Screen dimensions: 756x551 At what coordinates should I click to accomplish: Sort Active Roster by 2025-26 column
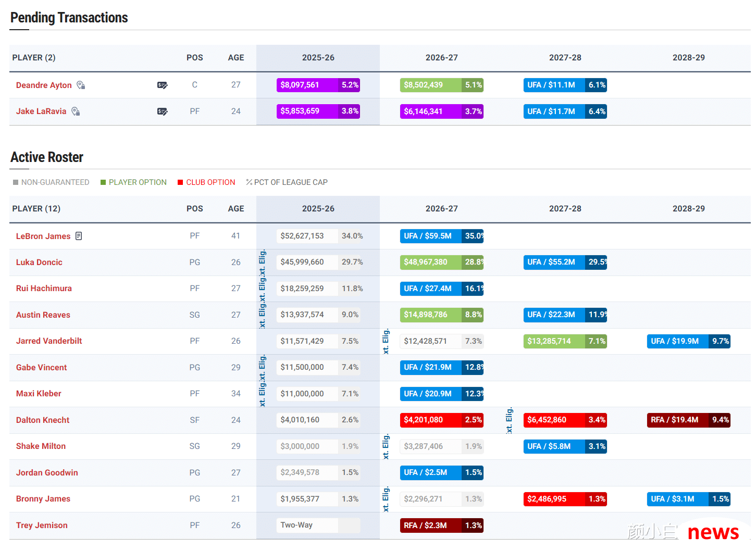pos(318,208)
